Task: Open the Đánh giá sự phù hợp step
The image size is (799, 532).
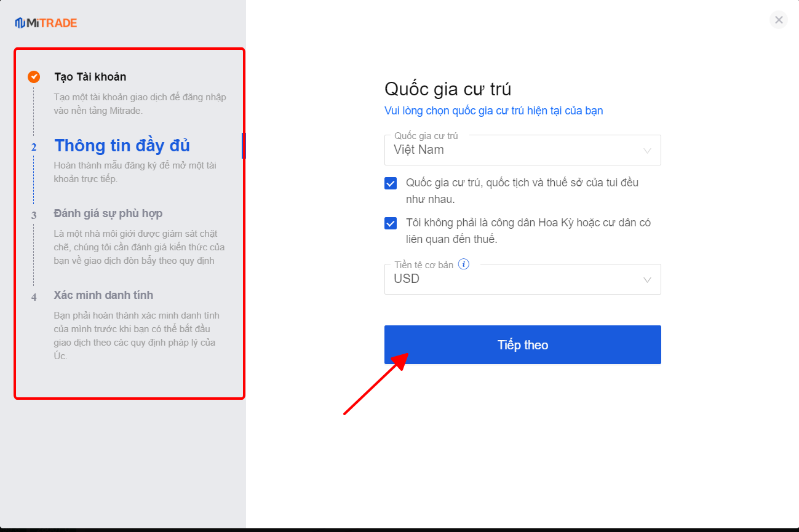Action: point(108,213)
